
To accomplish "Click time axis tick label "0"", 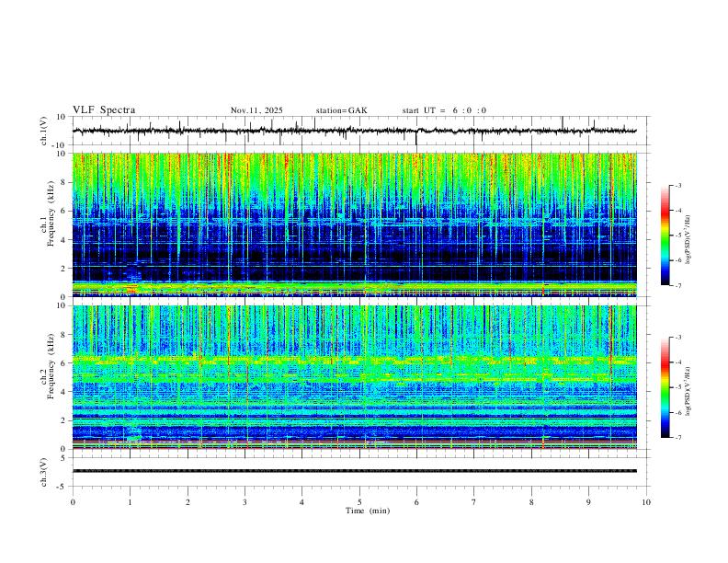I will (x=73, y=502).
